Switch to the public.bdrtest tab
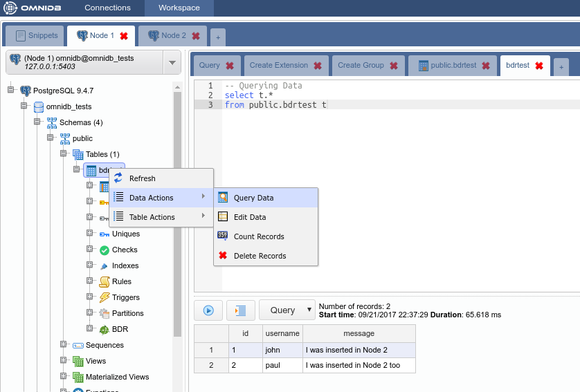This screenshot has width=580, height=392. click(453, 66)
